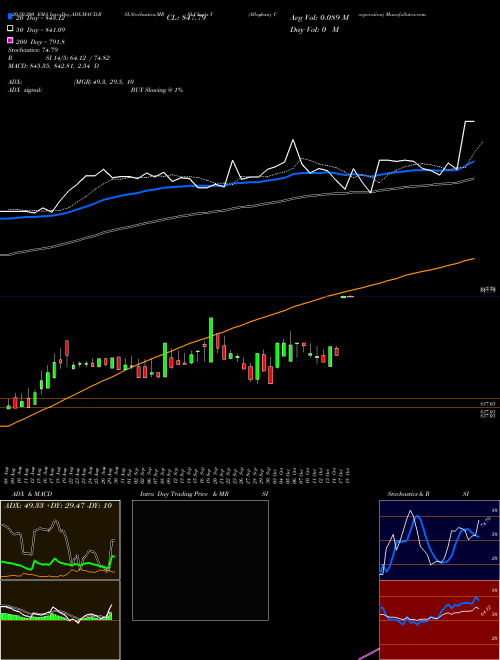This screenshot has width=500, height=660.
Task: Click the 'MACD: 845.35, 842.81, 2.54 D' line
Action: point(53,66)
